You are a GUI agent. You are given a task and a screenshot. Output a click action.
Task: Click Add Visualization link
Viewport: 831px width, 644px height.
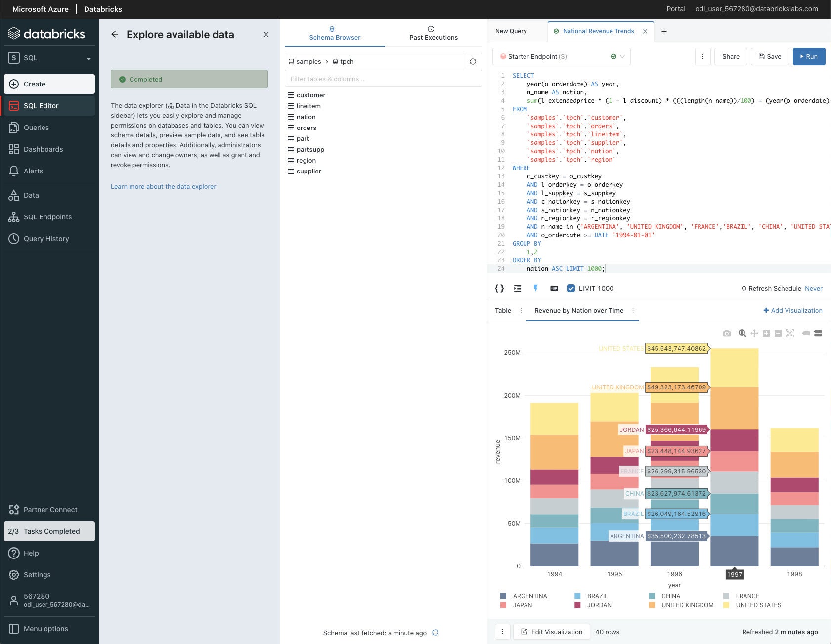[x=792, y=310]
